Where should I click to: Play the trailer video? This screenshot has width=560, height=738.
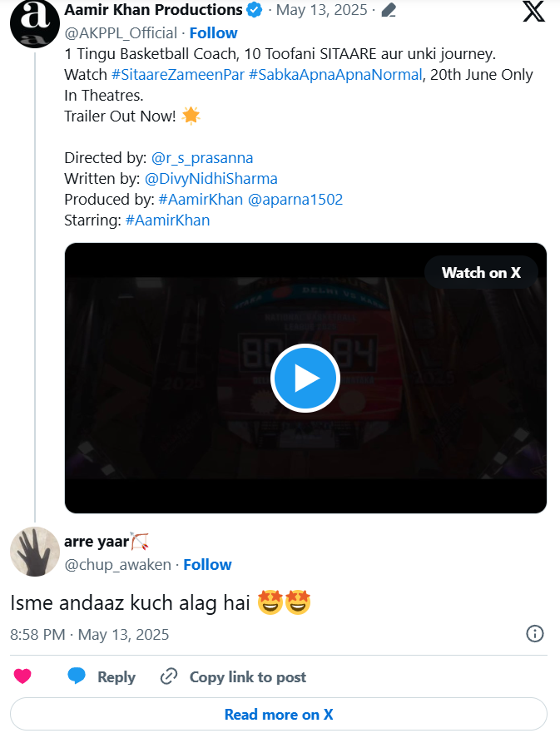click(305, 379)
